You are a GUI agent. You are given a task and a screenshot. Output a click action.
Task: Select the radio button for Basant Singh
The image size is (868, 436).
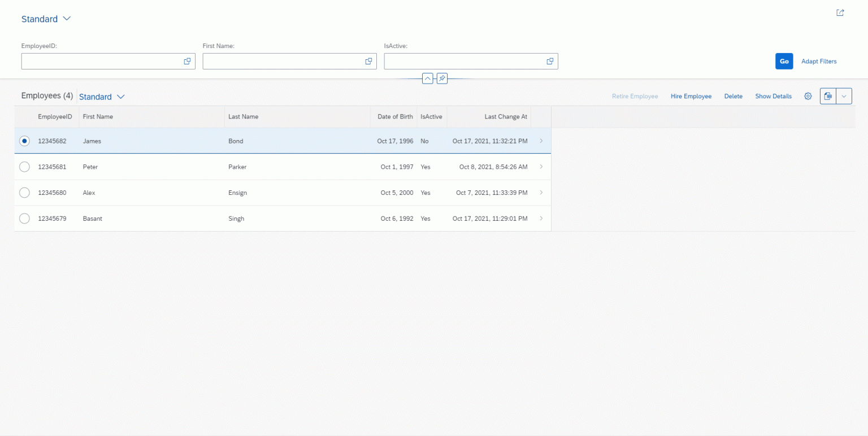click(24, 219)
